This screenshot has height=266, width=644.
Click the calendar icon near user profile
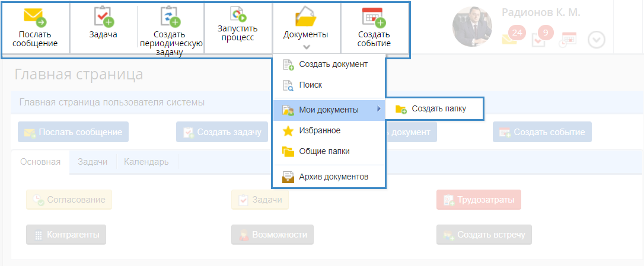coord(568,40)
